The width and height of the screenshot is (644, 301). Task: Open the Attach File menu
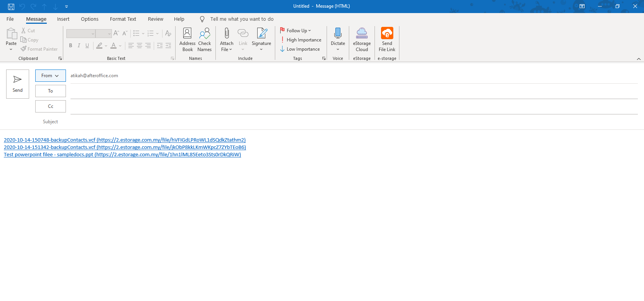(x=227, y=39)
